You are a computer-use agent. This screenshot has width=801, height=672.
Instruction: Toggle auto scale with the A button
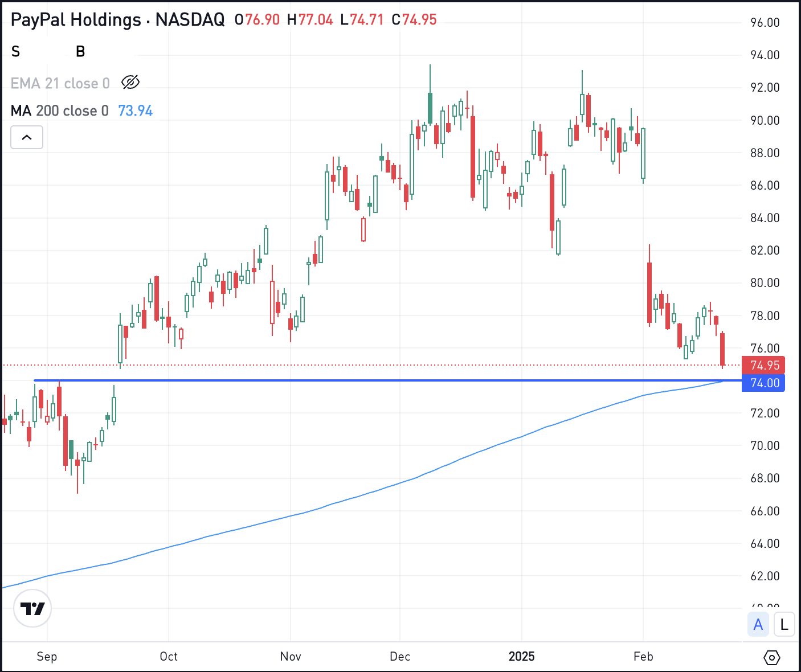(x=758, y=625)
